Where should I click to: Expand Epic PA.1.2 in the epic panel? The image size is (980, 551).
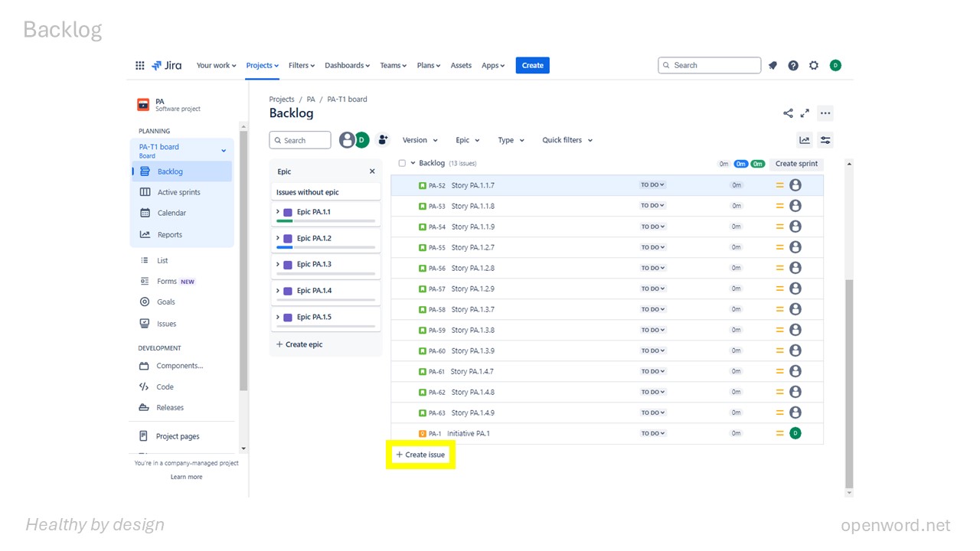coord(278,238)
